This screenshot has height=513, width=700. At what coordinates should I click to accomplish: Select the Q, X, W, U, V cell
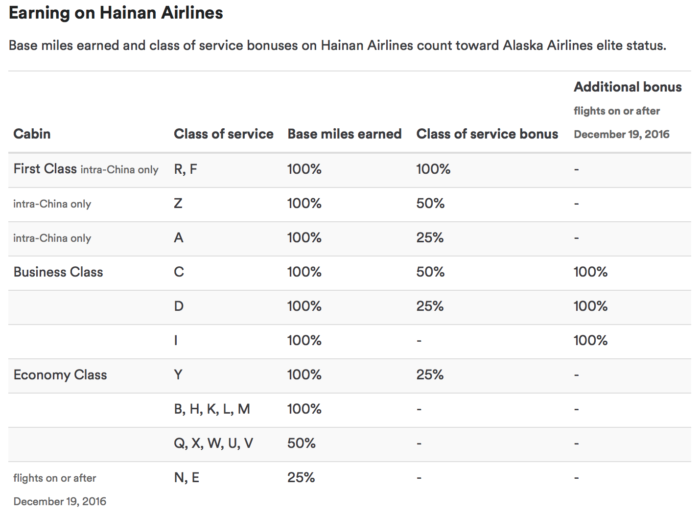pos(213,443)
